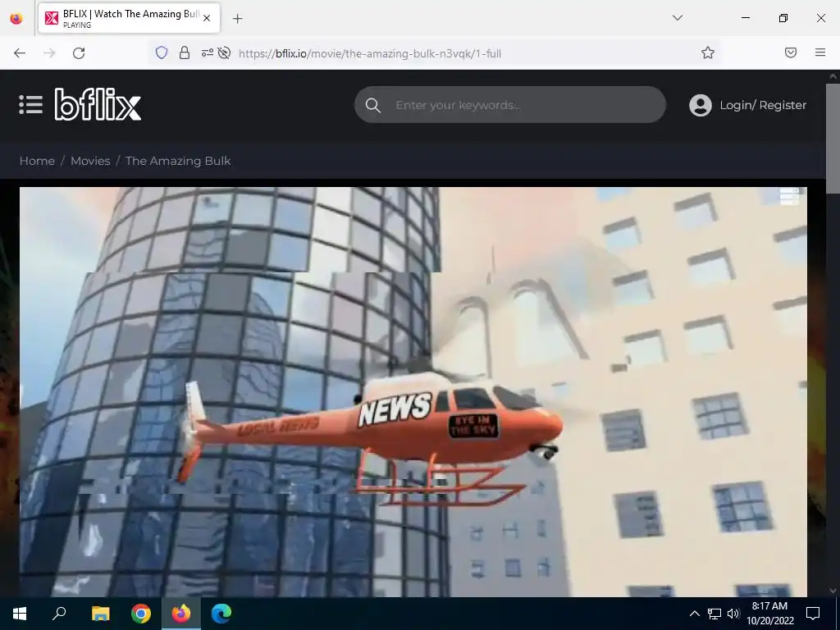This screenshot has width=840, height=630.
Task: Open the bflix hamburger menu
Action: (x=30, y=104)
